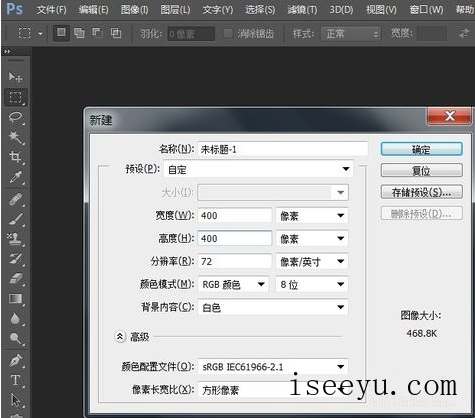The image size is (475, 418).
Task: Open the Type (文字) menu
Action: [x=218, y=9]
